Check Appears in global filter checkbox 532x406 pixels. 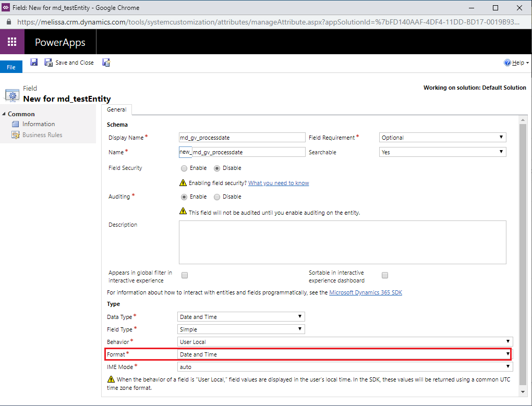pyautogui.click(x=185, y=275)
